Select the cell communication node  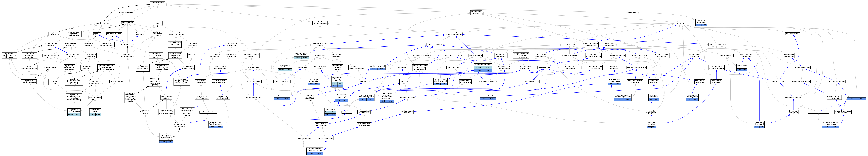click(114, 34)
